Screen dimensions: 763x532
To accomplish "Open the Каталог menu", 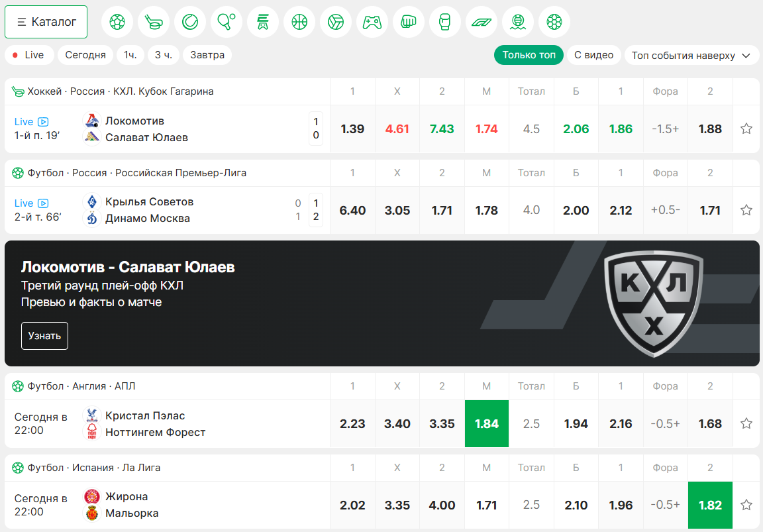I will point(46,22).
